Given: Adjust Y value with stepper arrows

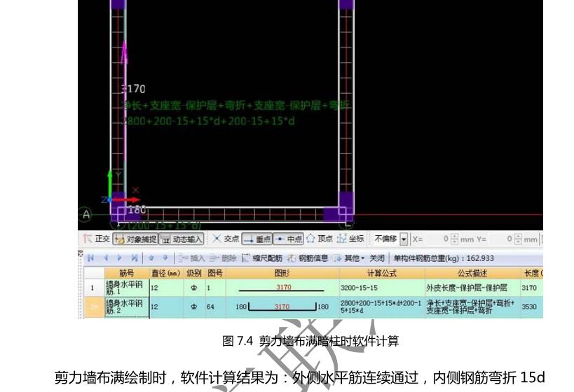Looking at the screenshot, I should 518,239.
